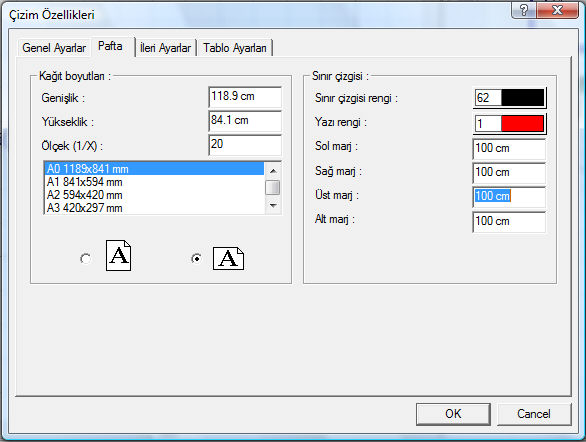586x442 pixels.
Task: Click the paper size list scrollbar thumb
Action: pyautogui.click(x=273, y=188)
